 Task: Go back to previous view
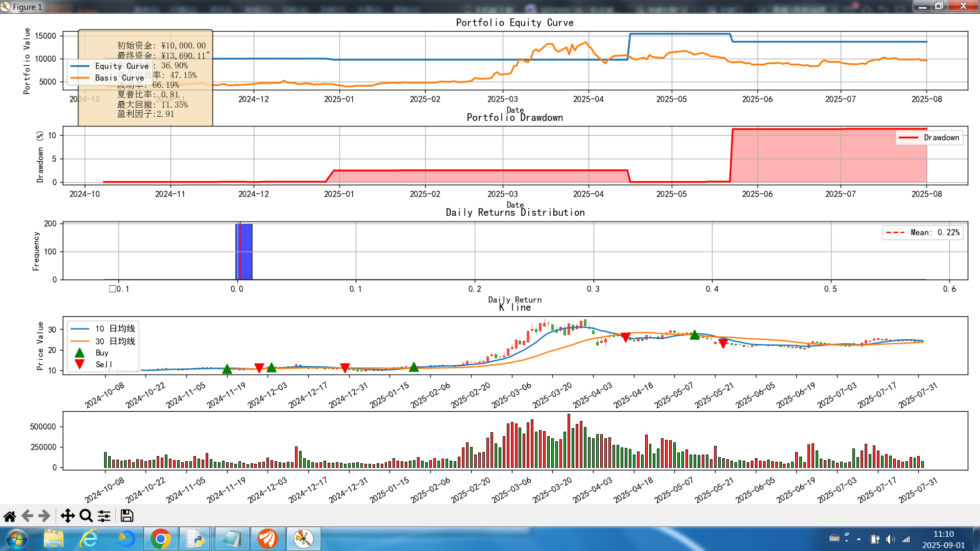pyautogui.click(x=28, y=516)
